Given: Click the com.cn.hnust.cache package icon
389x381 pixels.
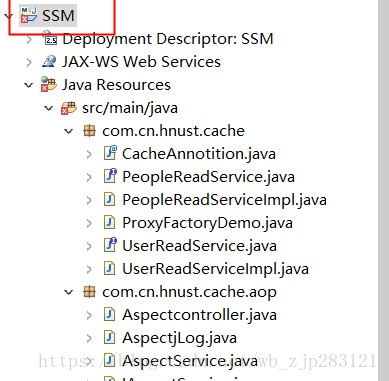Looking at the screenshot, I should [x=89, y=131].
